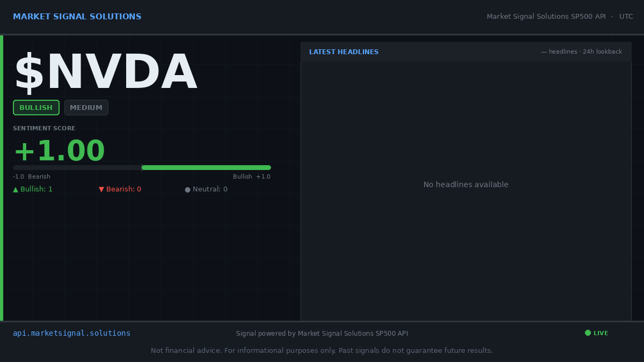644x362 pixels.
Task: Click the Market Signal Solutions SP500 API header text
Action: 546,17
